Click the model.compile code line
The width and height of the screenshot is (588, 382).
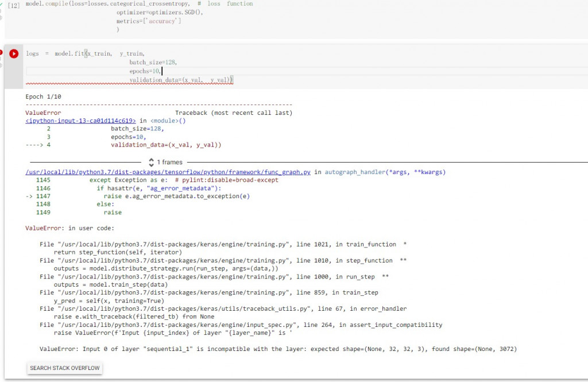pyautogui.click(x=139, y=4)
